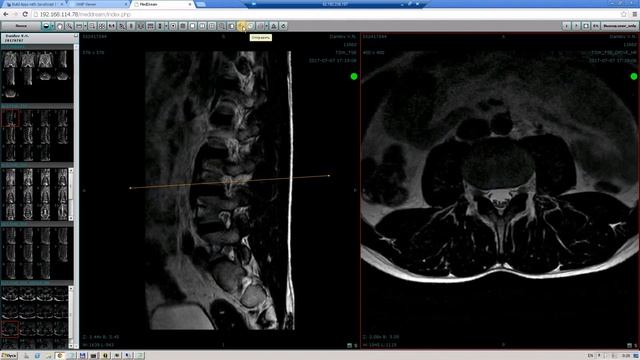Viewport: 640px width, 360px height.
Task: Select the zoom magnifier tool next to pan
Action: (x=69, y=26)
